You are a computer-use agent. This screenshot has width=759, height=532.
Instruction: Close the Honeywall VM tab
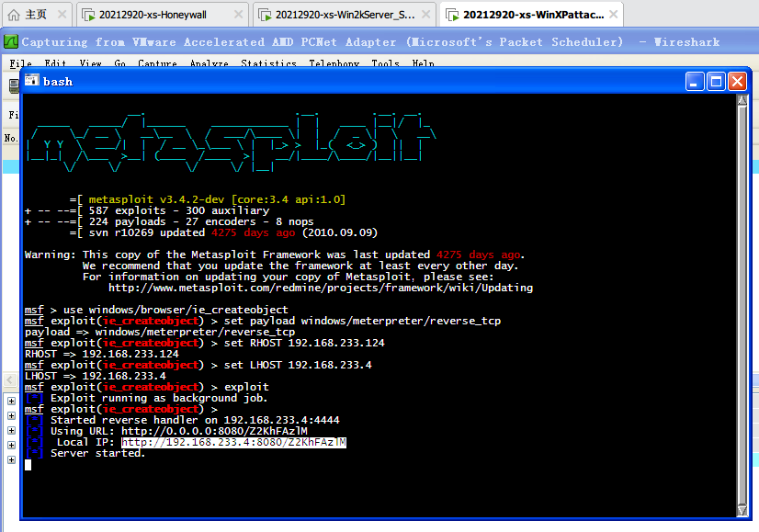pyautogui.click(x=238, y=15)
